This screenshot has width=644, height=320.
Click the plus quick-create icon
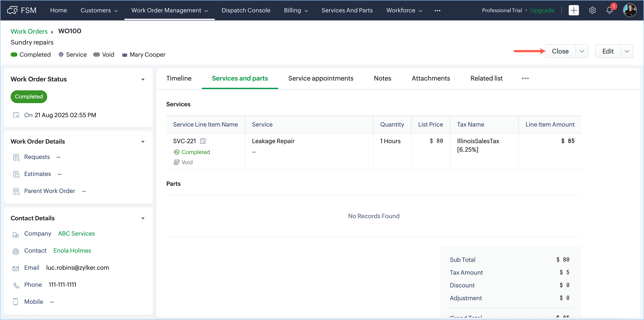pos(574,10)
